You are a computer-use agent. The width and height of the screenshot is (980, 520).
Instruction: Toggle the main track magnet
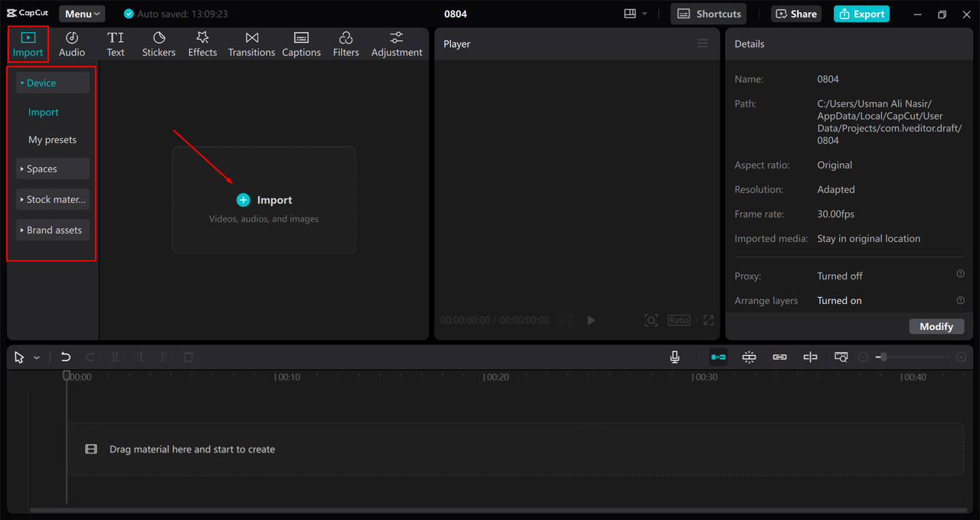[718, 357]
